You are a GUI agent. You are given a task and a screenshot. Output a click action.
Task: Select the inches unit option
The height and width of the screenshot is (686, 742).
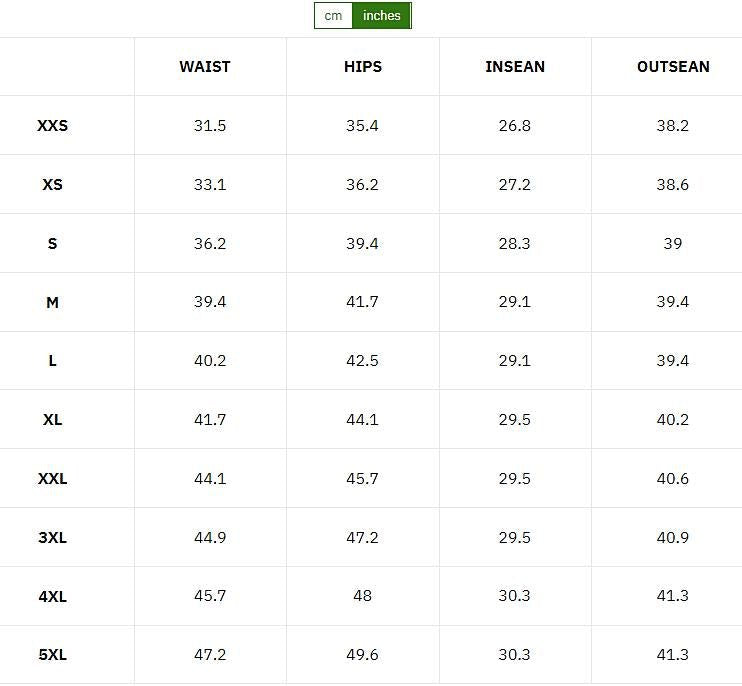coord(381,16)
